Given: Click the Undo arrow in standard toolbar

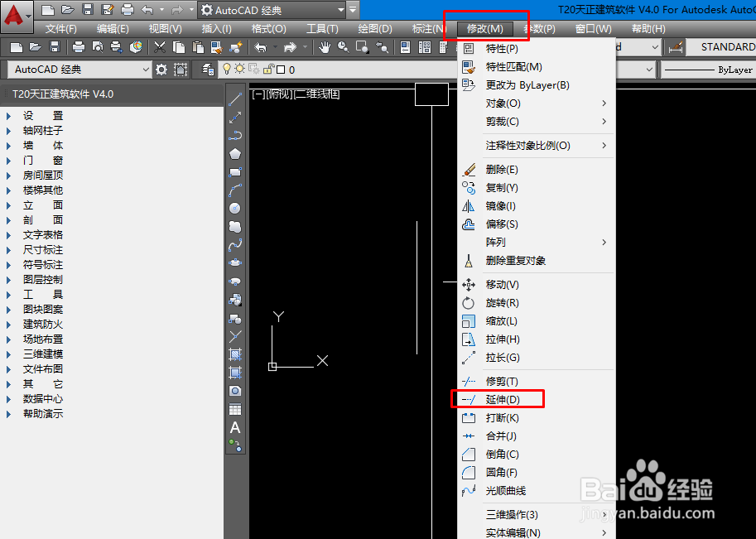Looking at the screenshot, I should [x=260, y=47].
